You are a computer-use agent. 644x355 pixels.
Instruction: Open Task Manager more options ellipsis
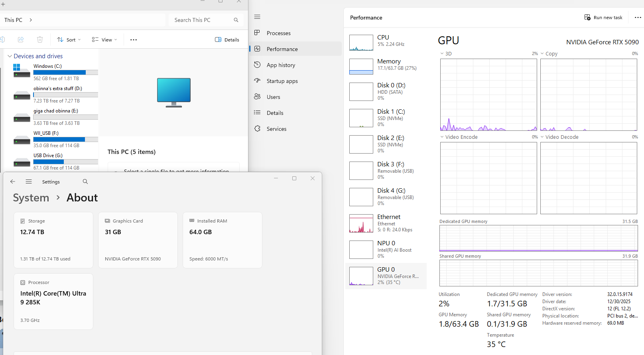[x=638, y=18]
